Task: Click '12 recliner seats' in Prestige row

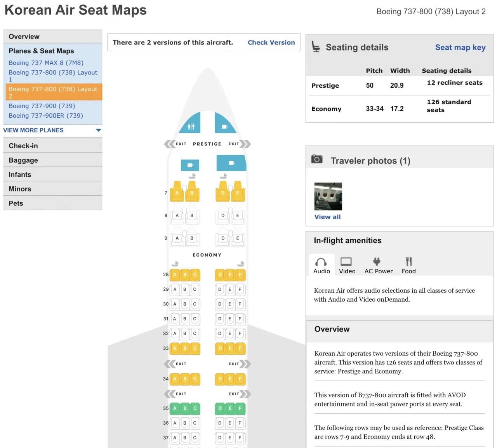Action: pos(455,83)
